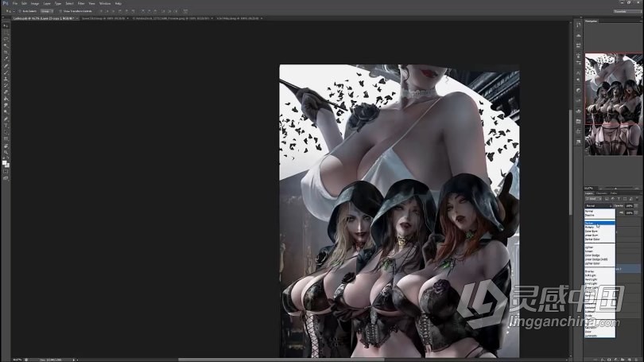Open the File menu
Screen dimensions: 644x362
[x=15, y=3]
